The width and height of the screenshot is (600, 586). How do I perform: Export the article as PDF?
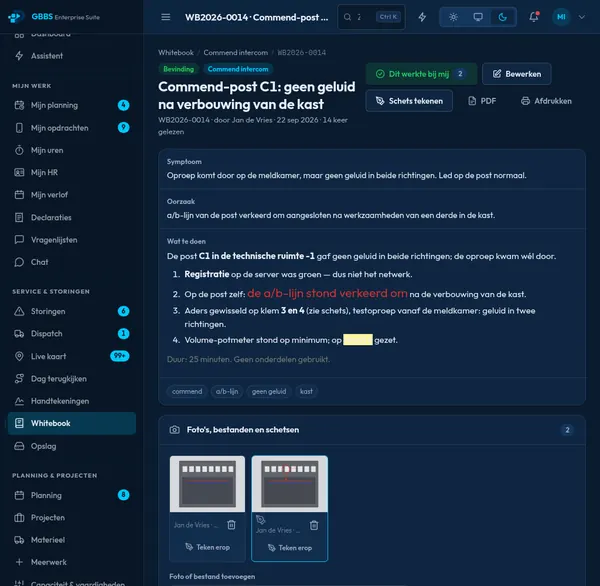click(482, 101)
